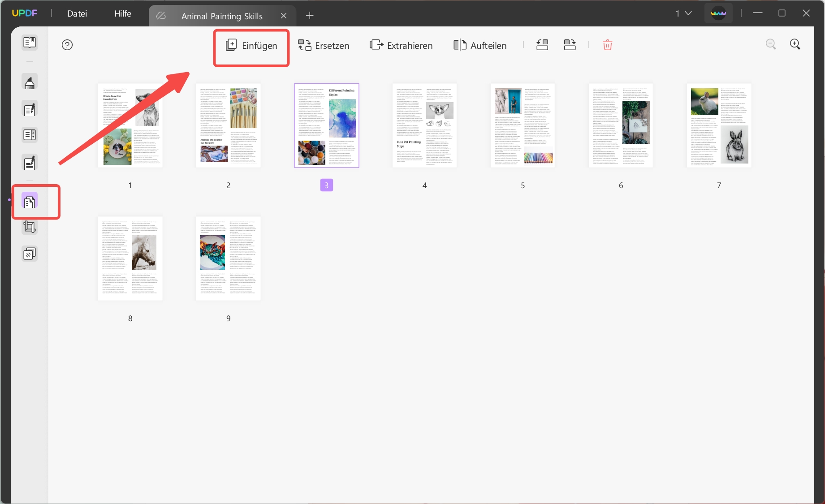825x504 pixels.
Task: Switch to Animal Painting Skills tab
Action: [222, 16]
